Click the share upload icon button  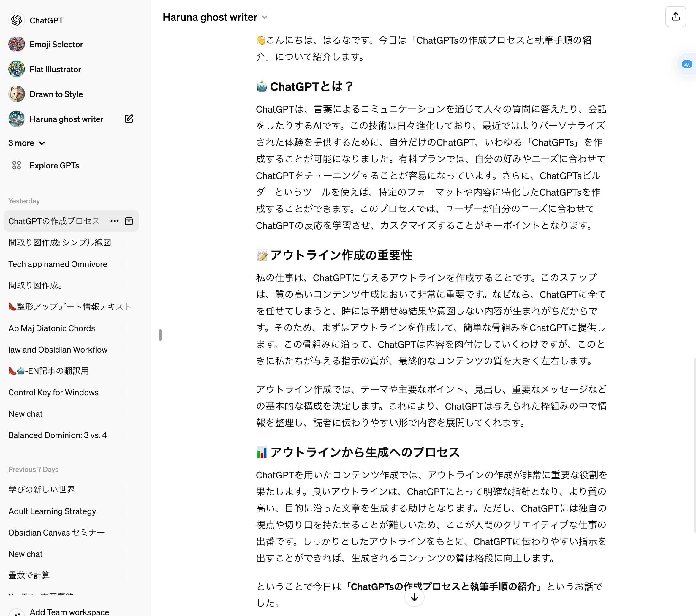tap(676, 17)
